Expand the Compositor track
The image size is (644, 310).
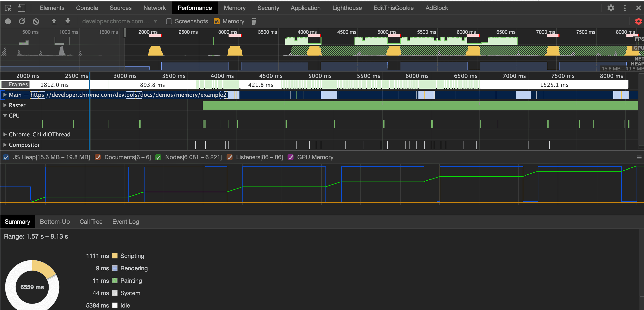[x=5, y=145]
